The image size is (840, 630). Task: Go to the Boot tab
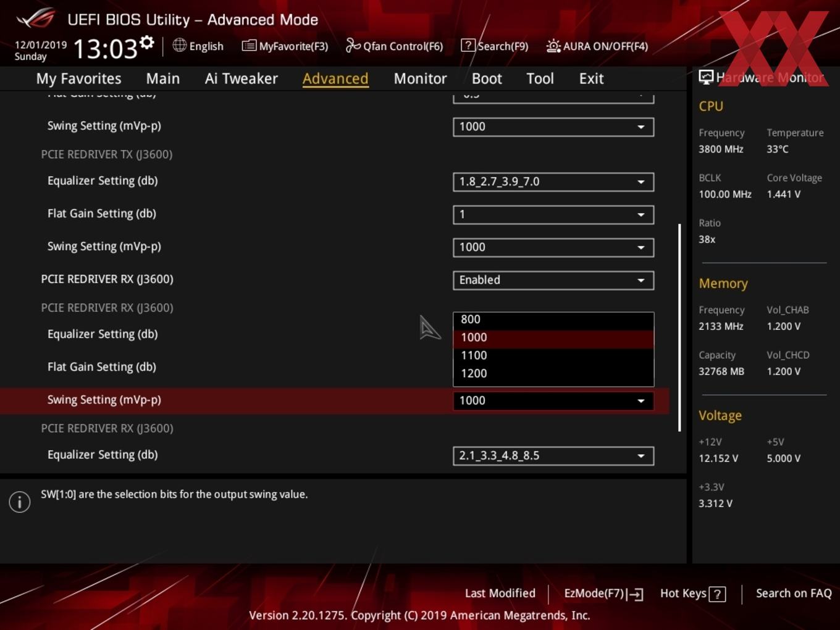487,78
